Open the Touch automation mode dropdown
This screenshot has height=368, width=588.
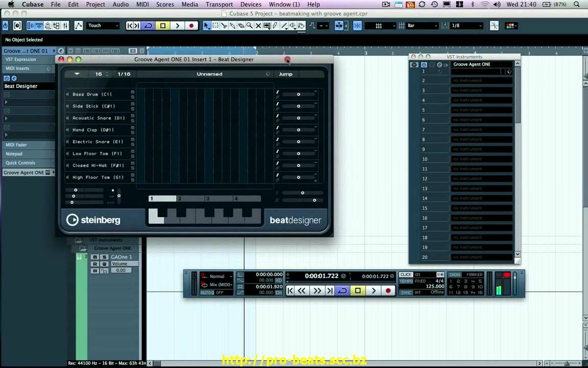pos(103,26)
